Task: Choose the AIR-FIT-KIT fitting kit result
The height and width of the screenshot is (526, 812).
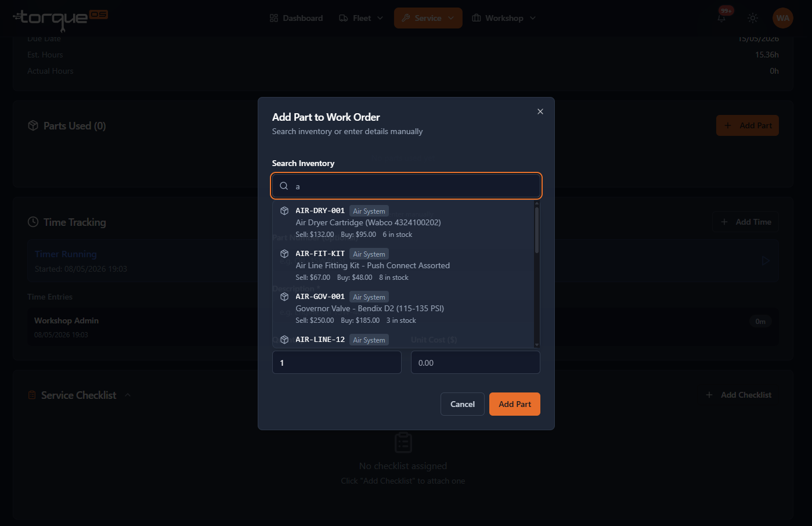Action: coord(403,265)
